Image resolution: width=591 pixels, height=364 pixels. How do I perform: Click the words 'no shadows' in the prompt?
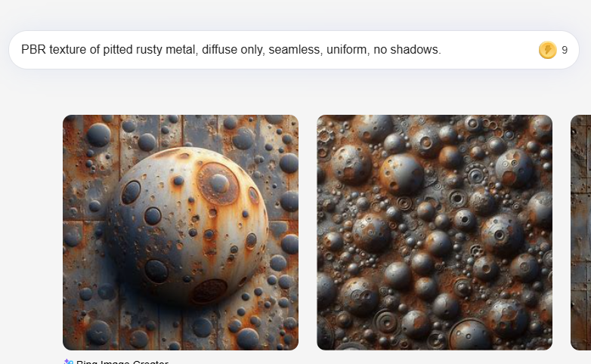[407, 49]
